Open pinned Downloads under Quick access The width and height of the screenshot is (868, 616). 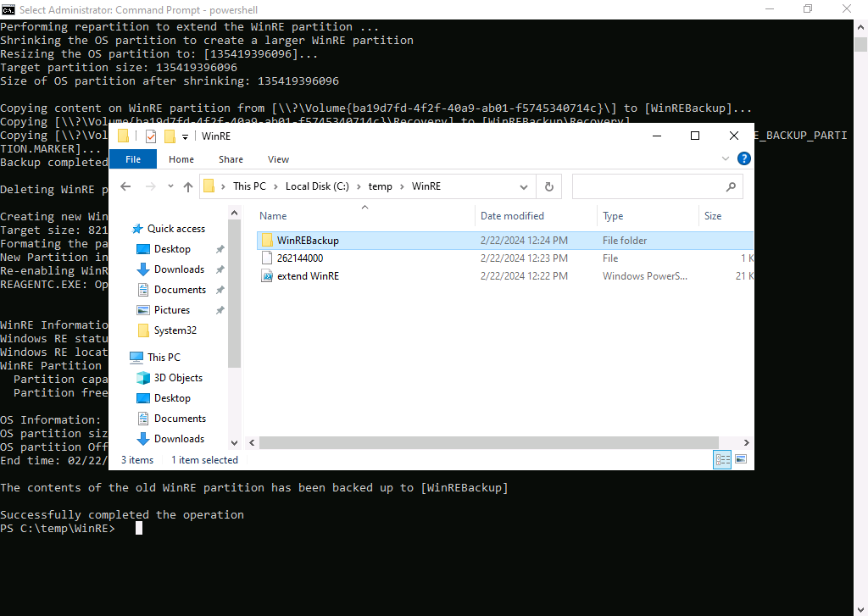tap(179, 269)
